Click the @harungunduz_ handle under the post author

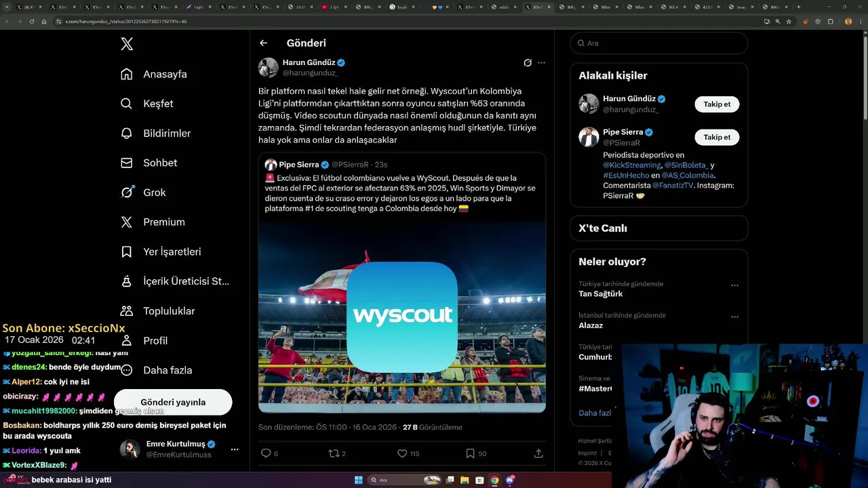click(x=311, y=73)
